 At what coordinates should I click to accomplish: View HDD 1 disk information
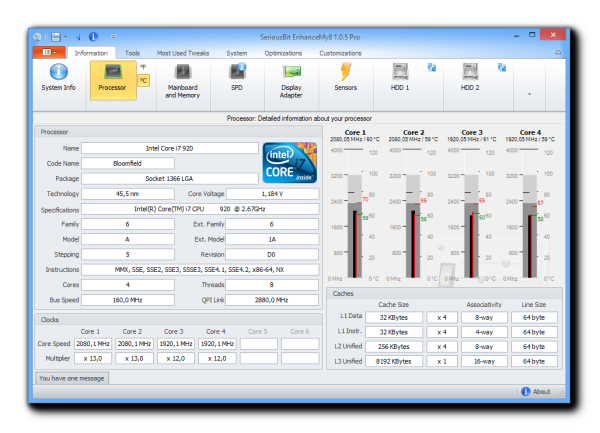coord(400,78)
